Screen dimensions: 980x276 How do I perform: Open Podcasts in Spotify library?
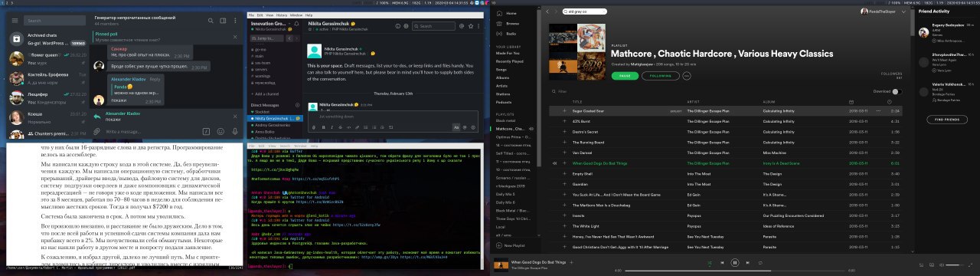(504, 102)
